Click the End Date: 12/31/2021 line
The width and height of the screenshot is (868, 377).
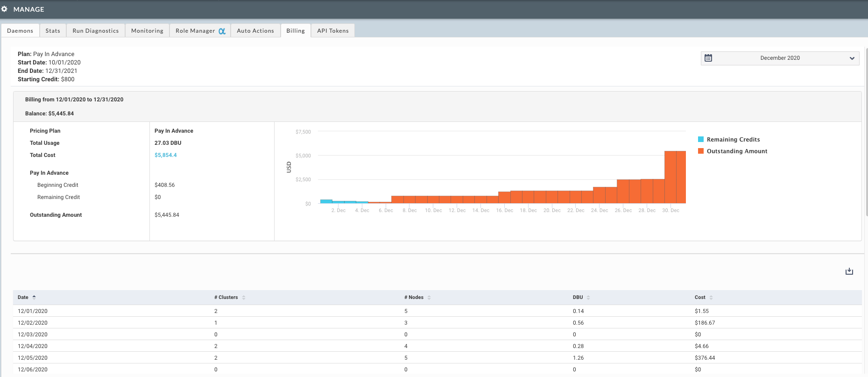(48, 71)
